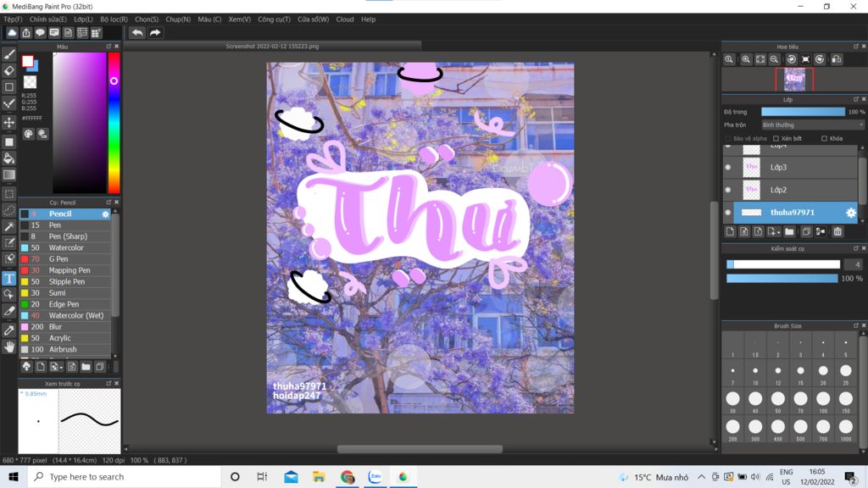Select the G Pen brush
This screenshot has height=488, width=868.
(x=65, y=259)
